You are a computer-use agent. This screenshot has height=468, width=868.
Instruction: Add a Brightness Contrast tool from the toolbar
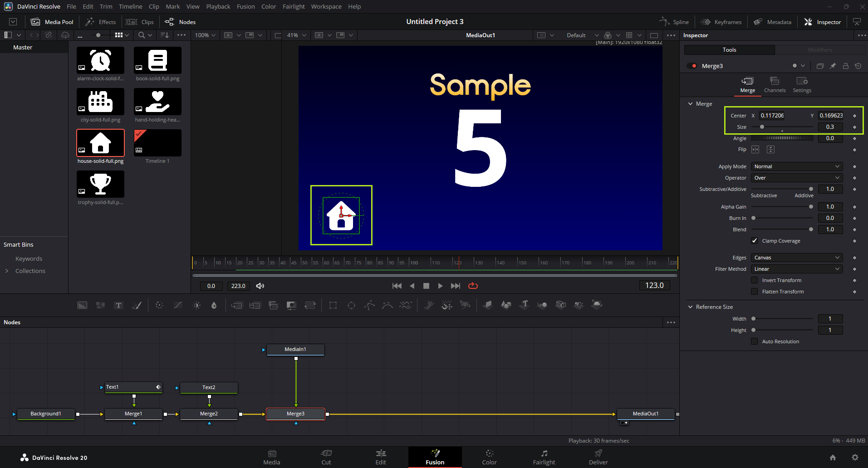point(196,305)
